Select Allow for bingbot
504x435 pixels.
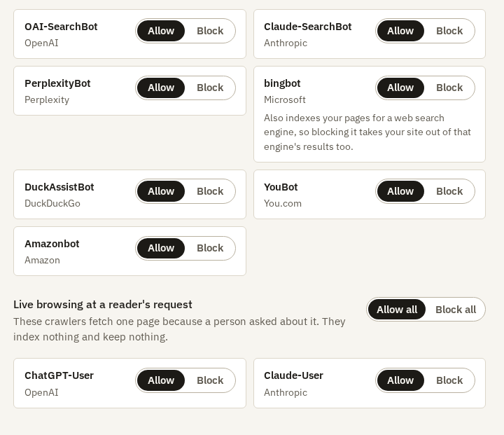tap(400, 88)
